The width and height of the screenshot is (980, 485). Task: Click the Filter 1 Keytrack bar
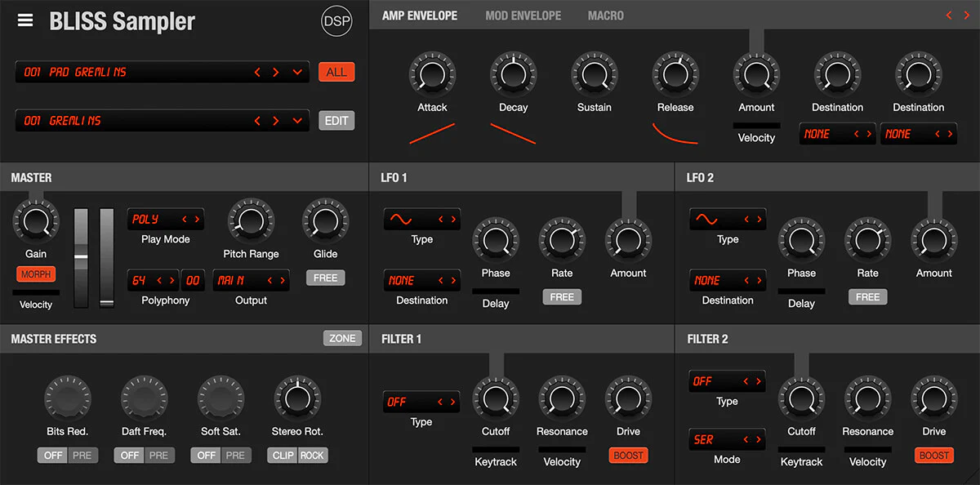(x=495, y=449)
